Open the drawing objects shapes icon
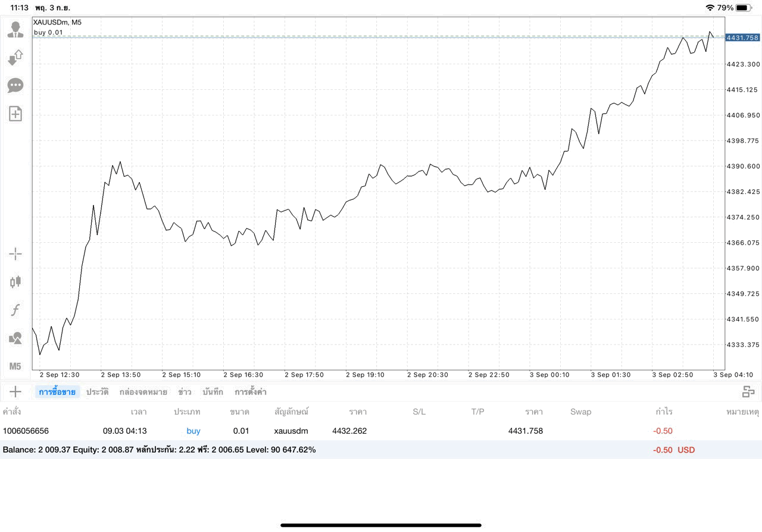Screen dimensions: 762x532 [15, 338]
